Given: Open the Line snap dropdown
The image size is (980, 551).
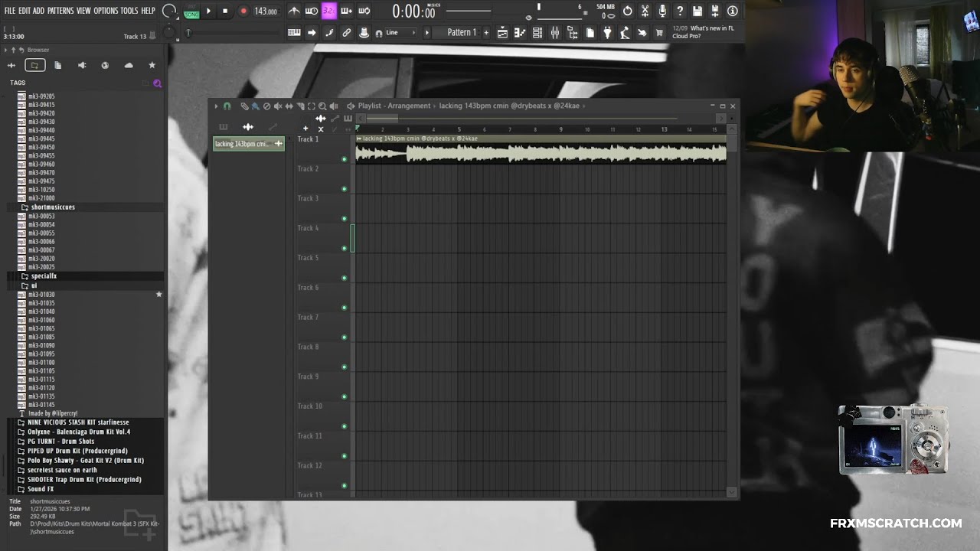Looking at the screenshot, I should pos(401,33).
